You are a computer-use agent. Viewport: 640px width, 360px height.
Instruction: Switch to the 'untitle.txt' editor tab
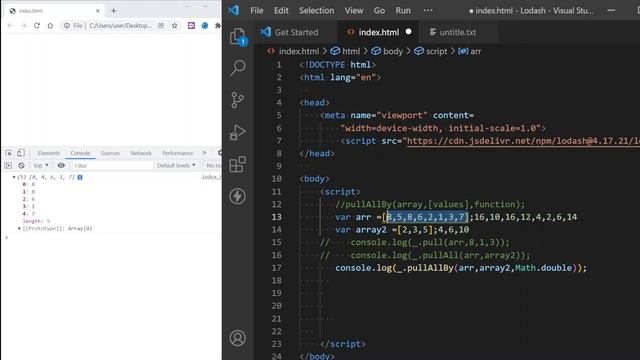pos(458,32)
